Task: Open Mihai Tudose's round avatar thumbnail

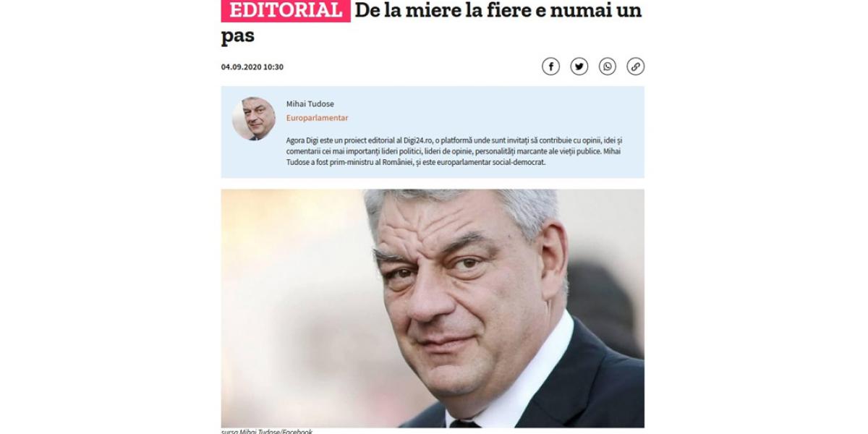Action: click(253, 118)
